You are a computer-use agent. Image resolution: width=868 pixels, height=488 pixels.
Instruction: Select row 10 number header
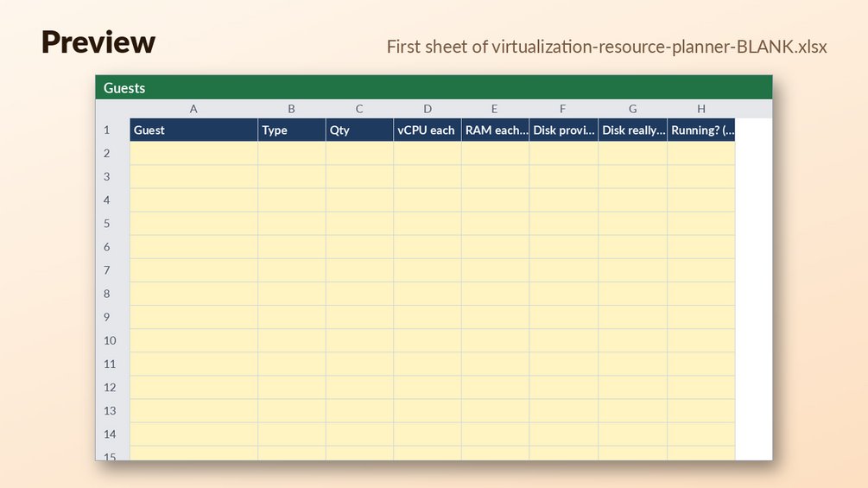112,340
